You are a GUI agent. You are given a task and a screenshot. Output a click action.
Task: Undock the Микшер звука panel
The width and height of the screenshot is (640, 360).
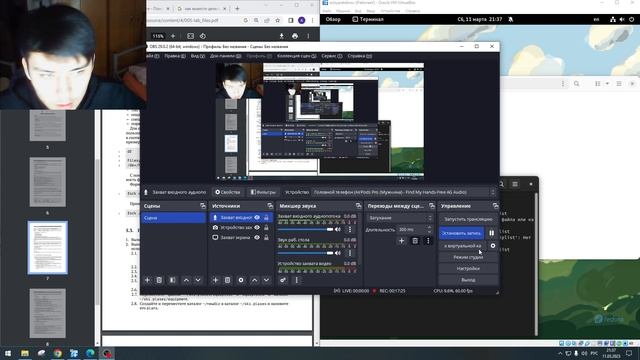click(x=358, y=206)
